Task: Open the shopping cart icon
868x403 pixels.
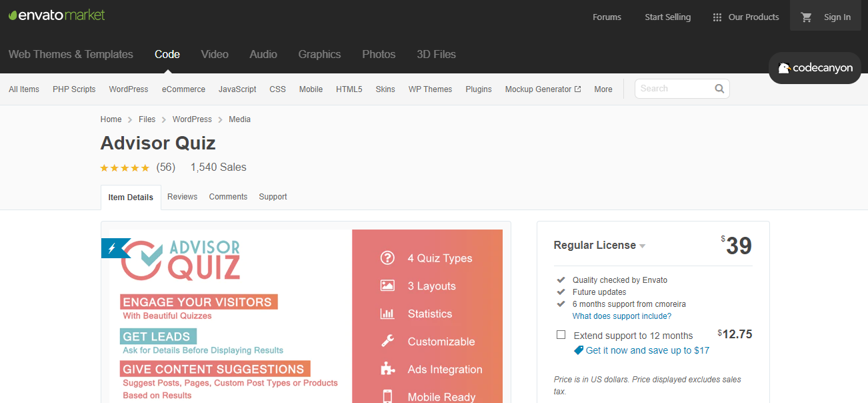Action: tap(806, 17)
